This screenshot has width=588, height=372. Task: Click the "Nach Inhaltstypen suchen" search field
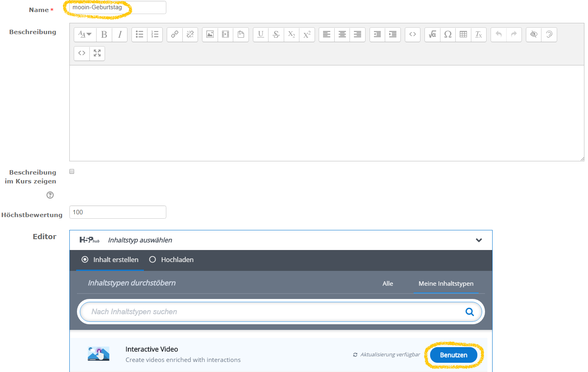coord(273,312)
